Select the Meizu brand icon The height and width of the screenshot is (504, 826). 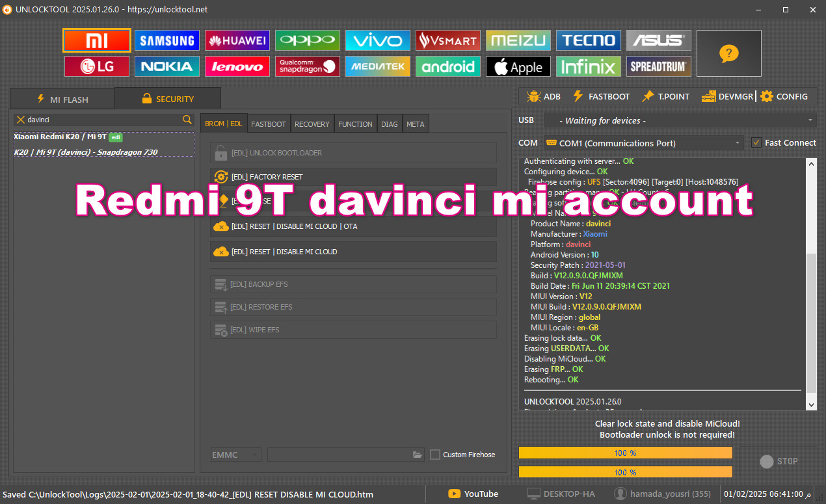click(x=518, y=40)
